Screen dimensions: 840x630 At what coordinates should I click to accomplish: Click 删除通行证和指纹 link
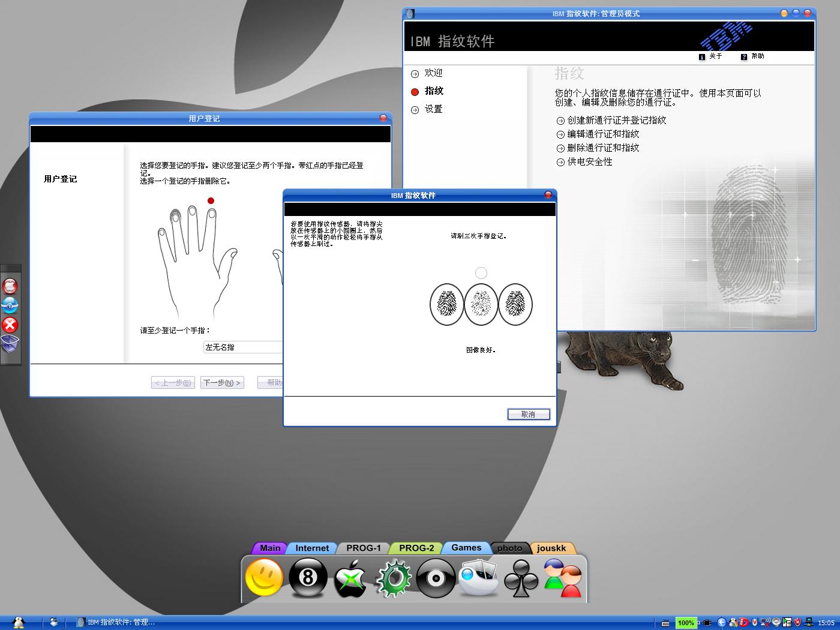coord(598,148)
